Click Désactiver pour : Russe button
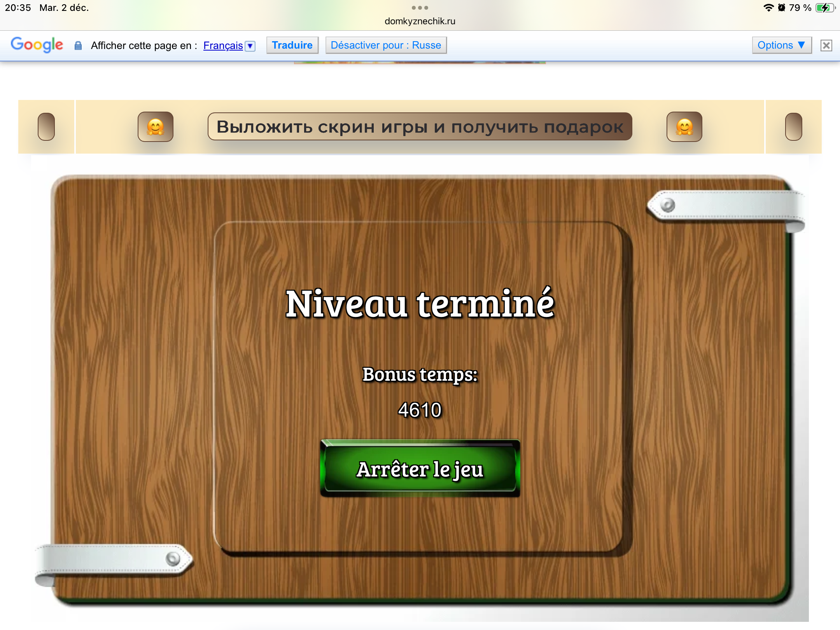The height and width of the screenshot is (630, 840). (x=386, y=45)
